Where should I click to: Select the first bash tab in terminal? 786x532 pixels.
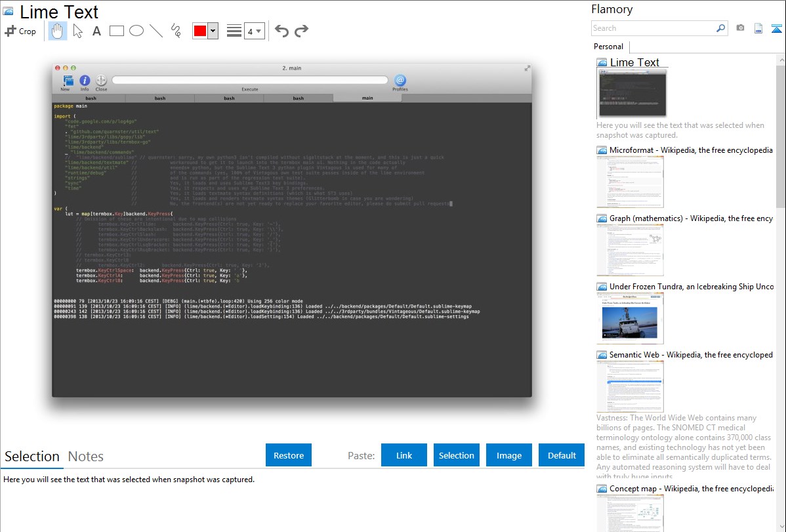[x=91, y=98]
